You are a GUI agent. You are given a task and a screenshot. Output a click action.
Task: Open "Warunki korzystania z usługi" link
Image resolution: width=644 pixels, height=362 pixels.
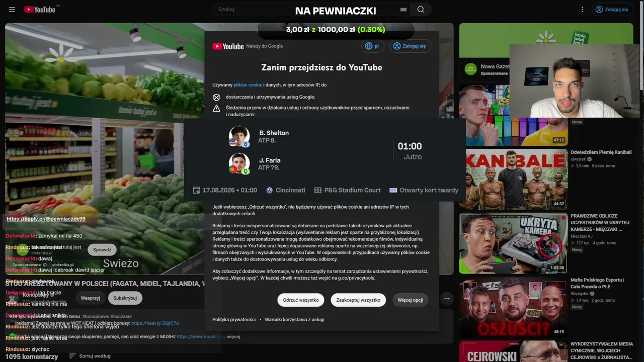click(295, 320)
